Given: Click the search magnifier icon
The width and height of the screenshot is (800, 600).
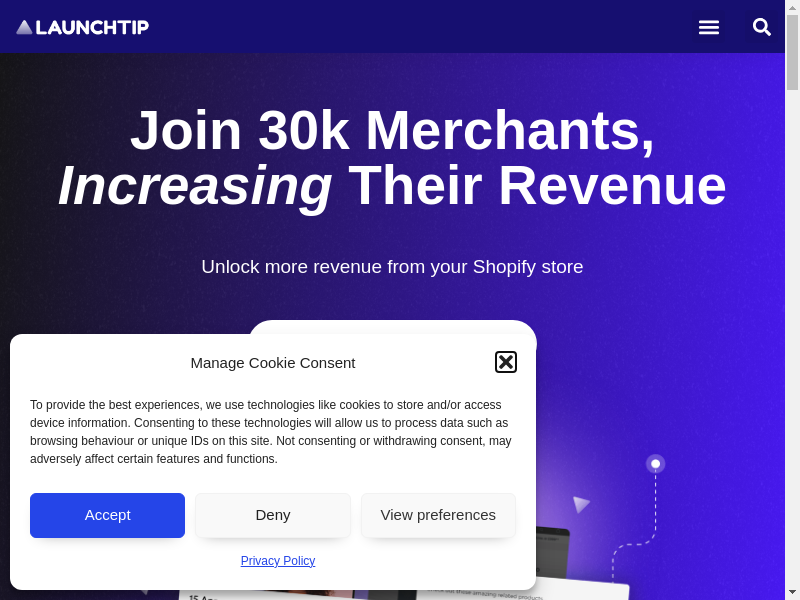Looking at the screenshot, I should pos(762,27).
